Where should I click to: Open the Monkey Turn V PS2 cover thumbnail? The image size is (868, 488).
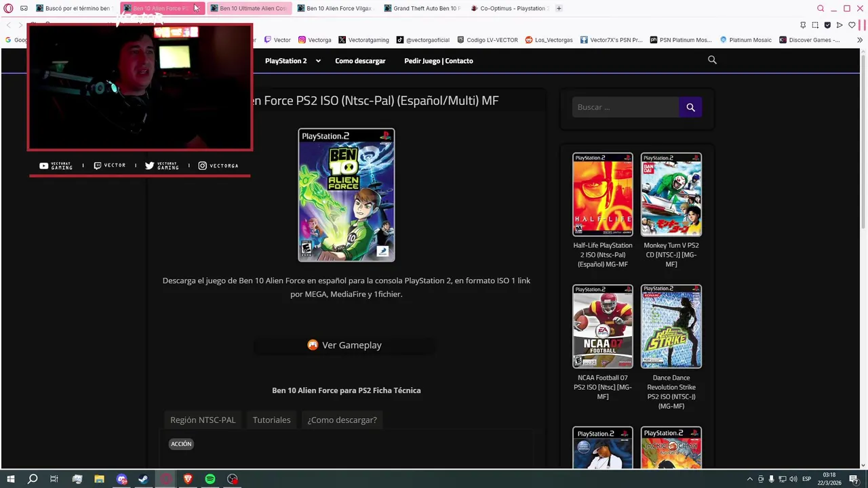pos(671,195)
